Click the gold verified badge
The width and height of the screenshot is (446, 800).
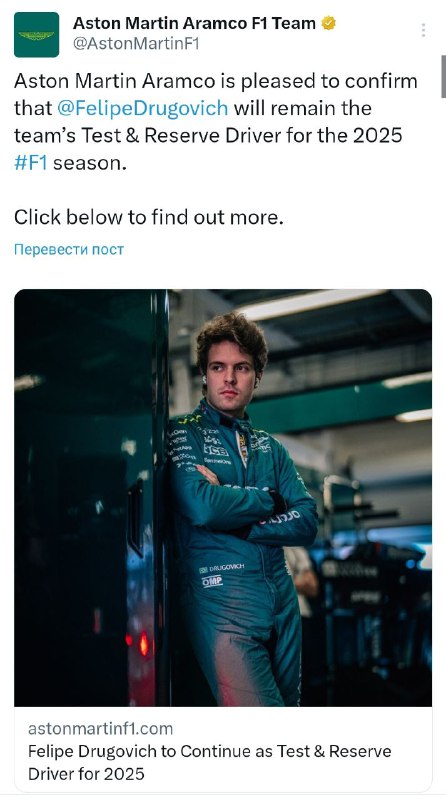328,23
